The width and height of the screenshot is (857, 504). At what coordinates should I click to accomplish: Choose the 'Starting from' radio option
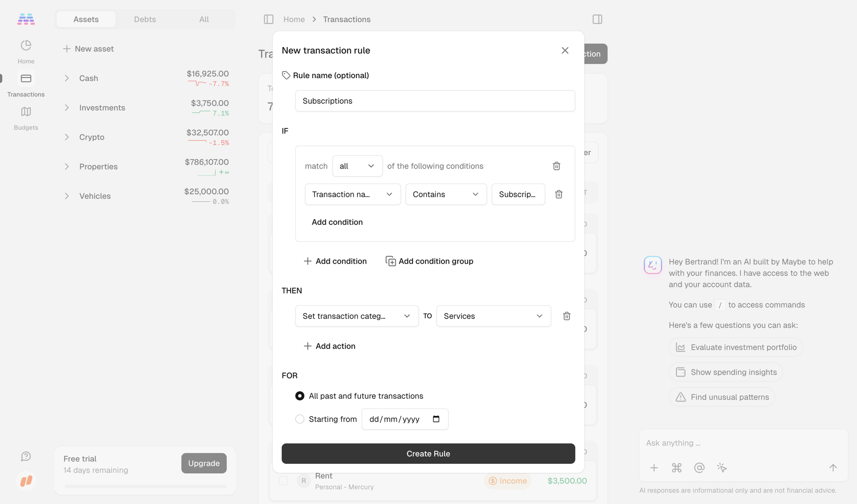point(300,419)
